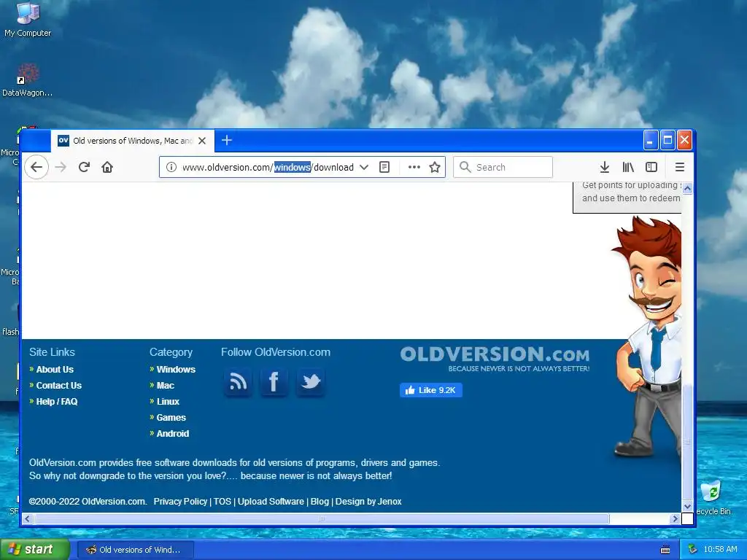
Task: Reload the current page
Action: 85,167
